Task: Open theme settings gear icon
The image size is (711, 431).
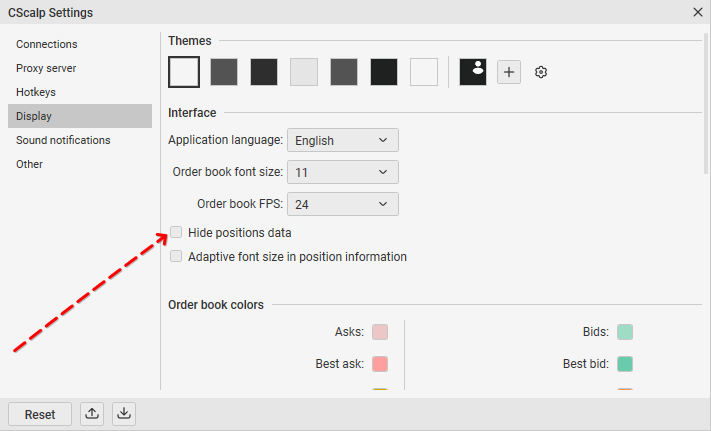Action: 541,72
